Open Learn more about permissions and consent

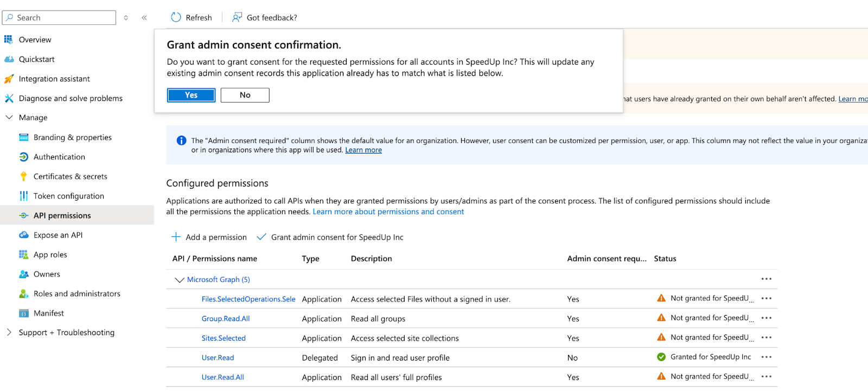[x=388, y=211]
